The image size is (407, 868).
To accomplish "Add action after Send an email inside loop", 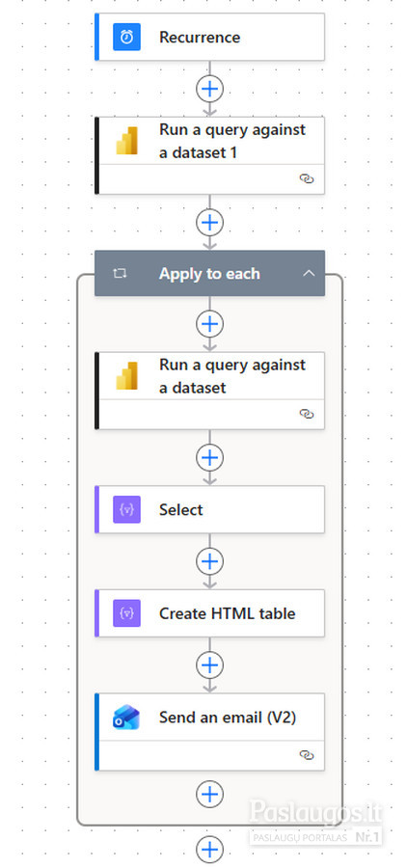I will pyautogui.click(x=210, y=795).
